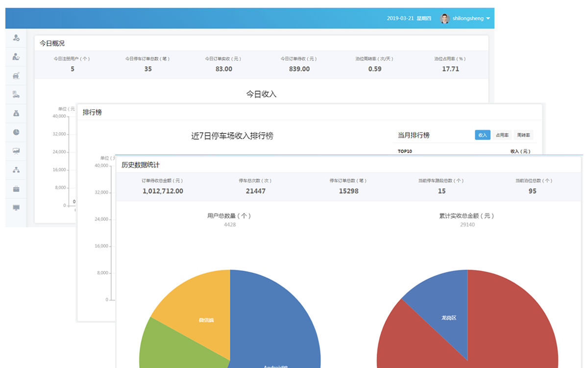This screenshot has height=368, width=588.
Task: Click the 泊位占用率 value 17.71
Action: click(x=450, y=69)
